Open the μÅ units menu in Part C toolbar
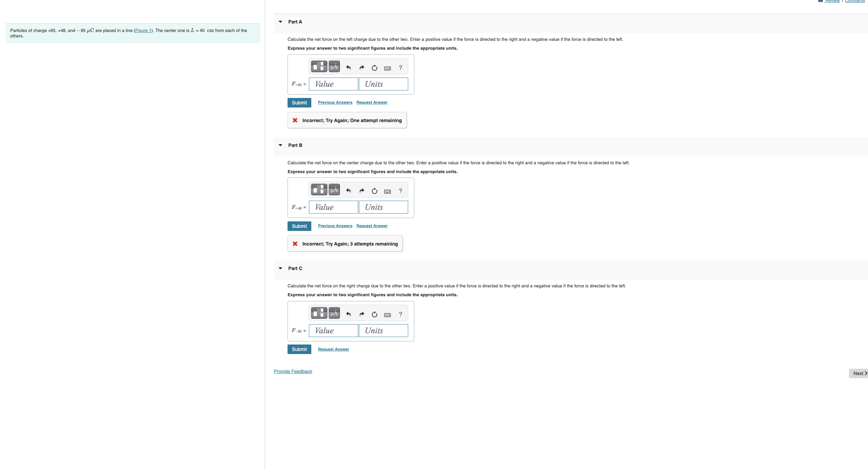Image resolution: width=868 pixels, height=470 pixels. click(x=334, y=313)
